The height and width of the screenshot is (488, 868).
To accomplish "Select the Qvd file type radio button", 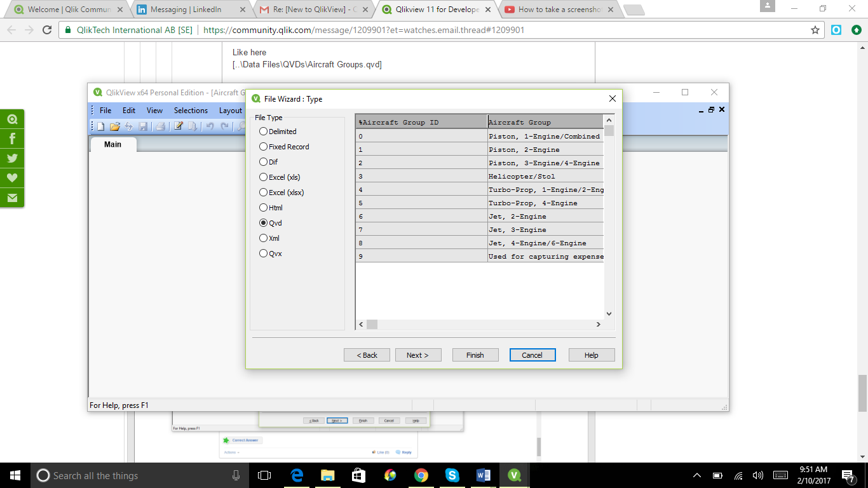I will [x=264, y=223].
